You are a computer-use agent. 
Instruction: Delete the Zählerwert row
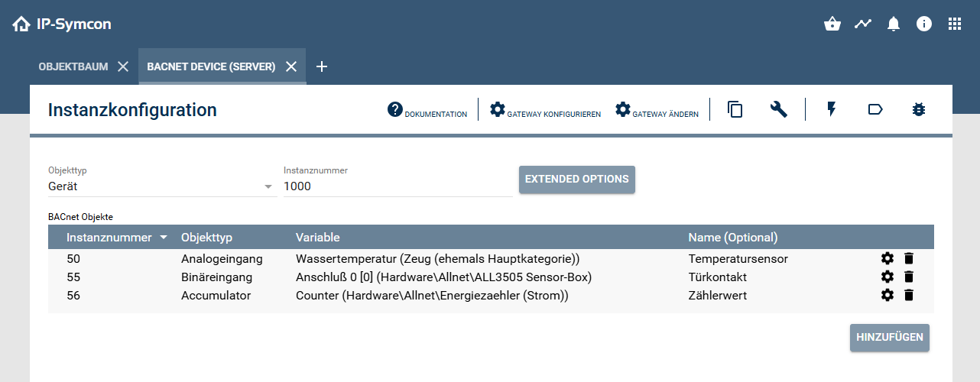909,295
